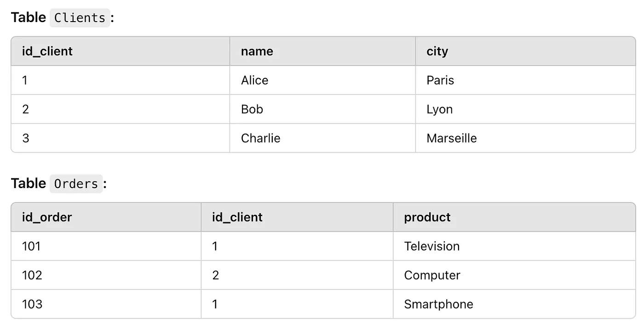The height and width of the screenshot is (326, 644).
Task: Select the Bob name cell
Action: coord(322,109)
